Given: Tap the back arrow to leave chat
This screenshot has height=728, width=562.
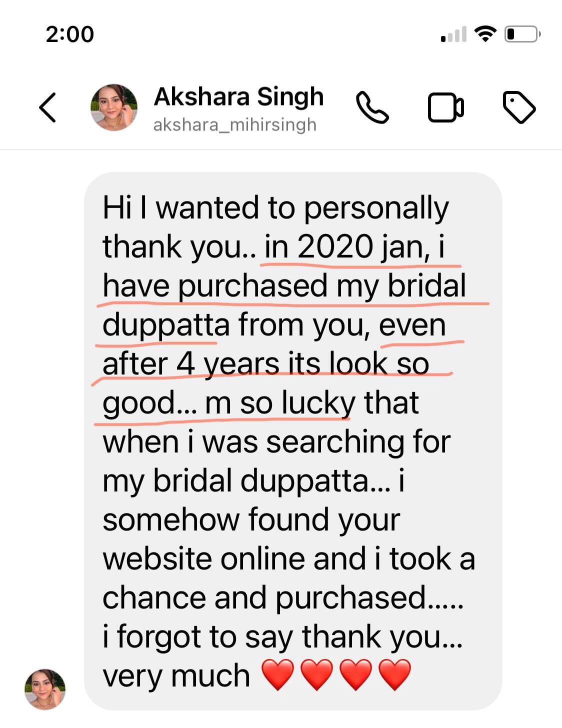Looking at the screenshot, I should pos(48,107).
